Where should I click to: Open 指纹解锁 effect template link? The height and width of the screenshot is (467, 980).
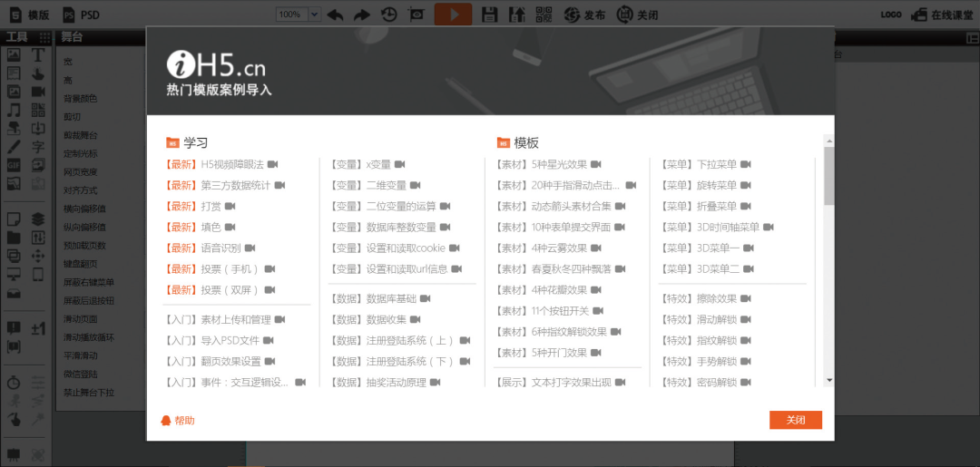pyautogui.click(x=717, y=340)
